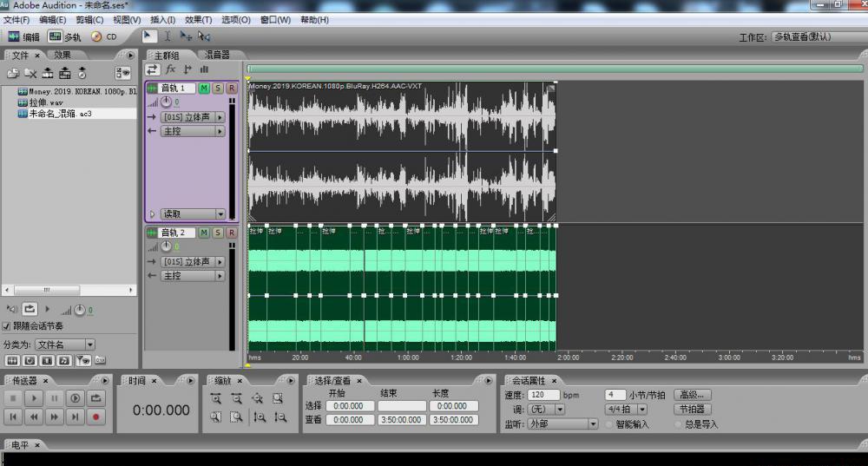Start recording with the red button

95,417
